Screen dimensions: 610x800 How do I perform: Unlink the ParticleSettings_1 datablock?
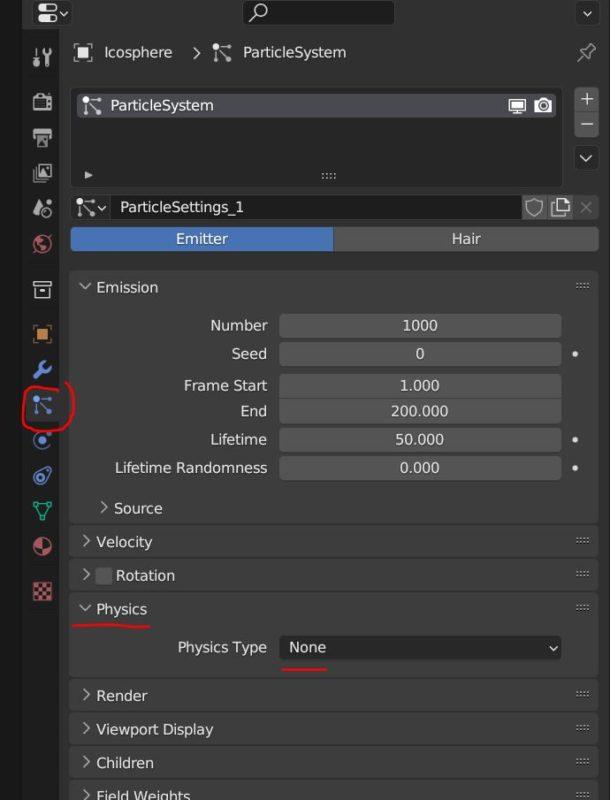coord(586,207)
